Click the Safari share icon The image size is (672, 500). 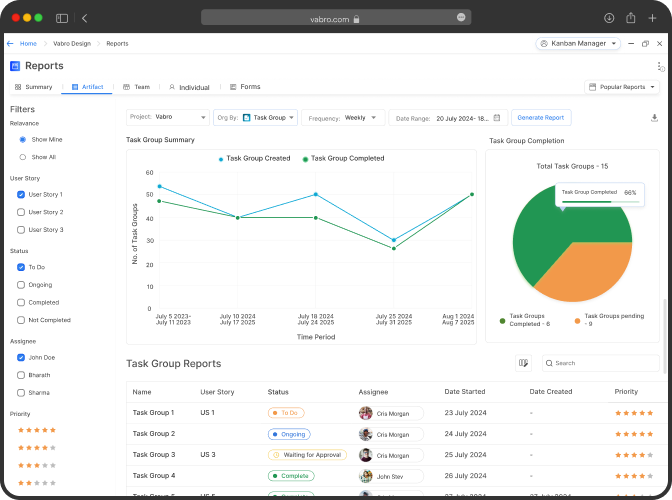point(631,18)
